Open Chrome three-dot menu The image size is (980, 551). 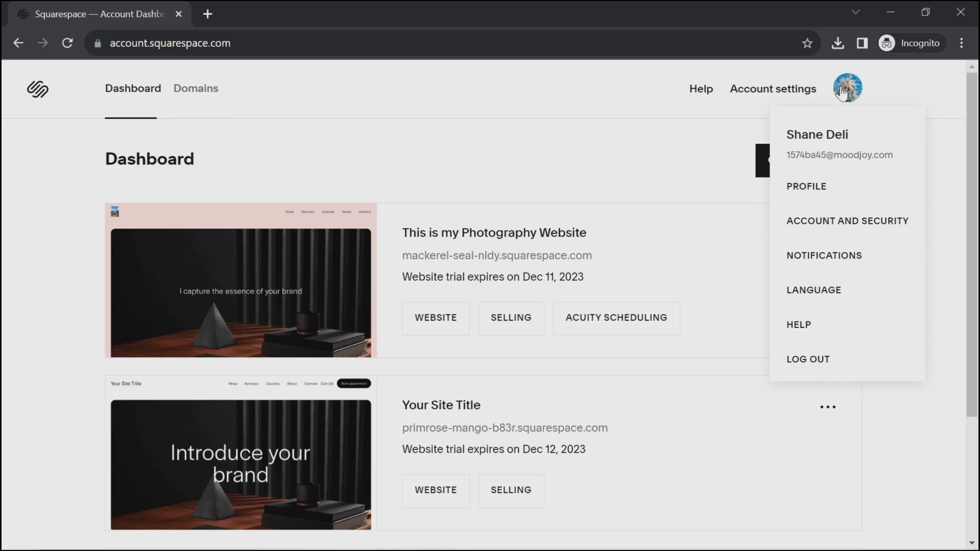(x=961, y=43)
